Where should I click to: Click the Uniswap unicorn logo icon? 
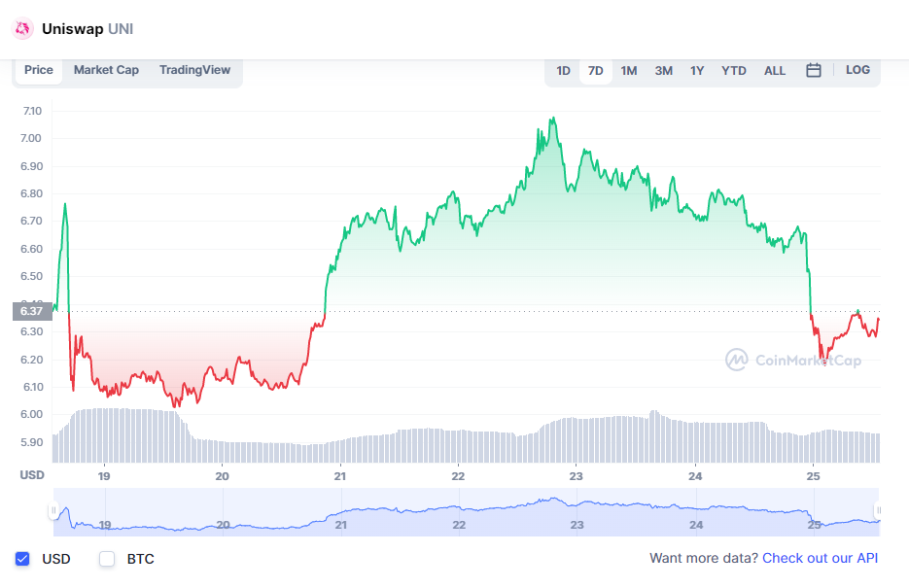click(x=22, y=28)
